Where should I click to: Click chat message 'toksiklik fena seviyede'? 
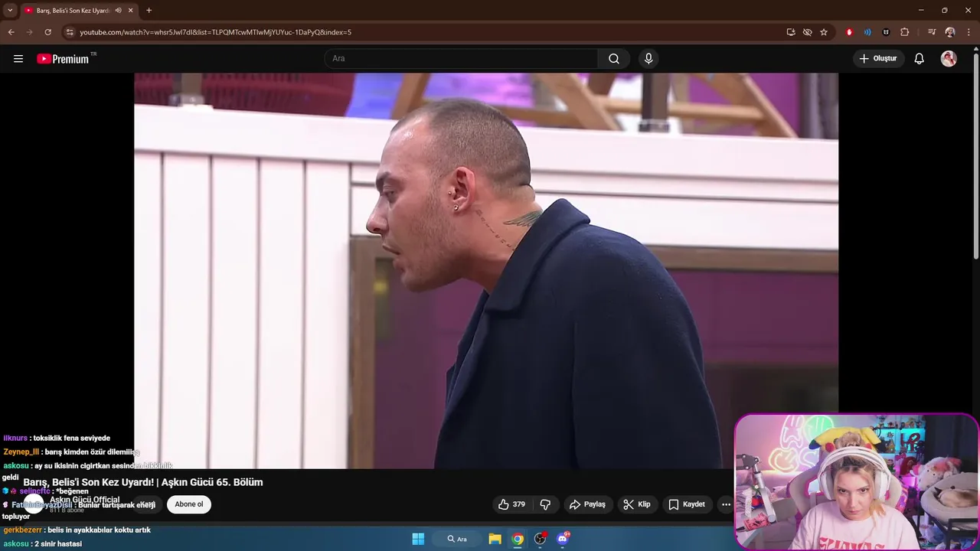(71, 439)
